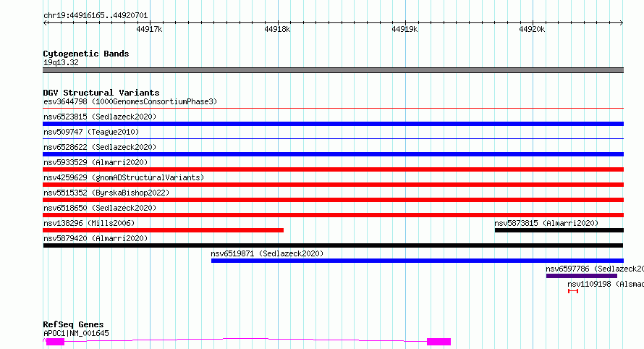Click the nsv6528622 (Sedlazeck2020) label
This screenshot has height=349, width=644.
point(100,147)
